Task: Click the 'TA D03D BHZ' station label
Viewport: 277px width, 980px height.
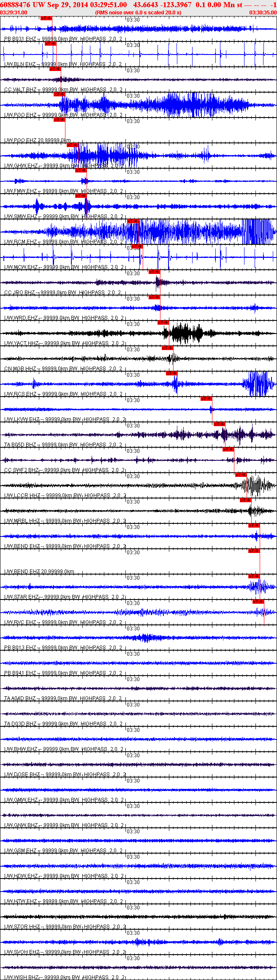Action: tap(20, 724)
